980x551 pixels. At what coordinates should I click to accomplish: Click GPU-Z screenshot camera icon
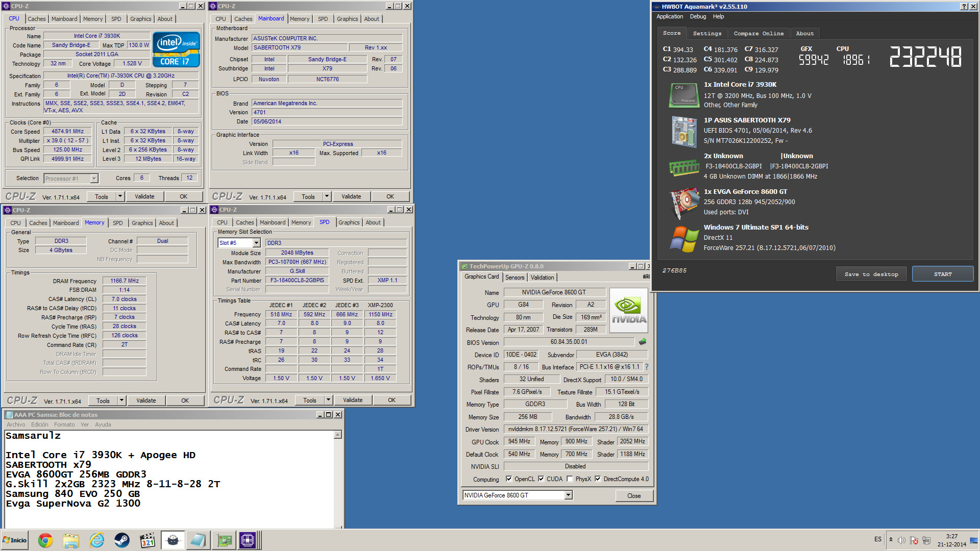[646, 277]
